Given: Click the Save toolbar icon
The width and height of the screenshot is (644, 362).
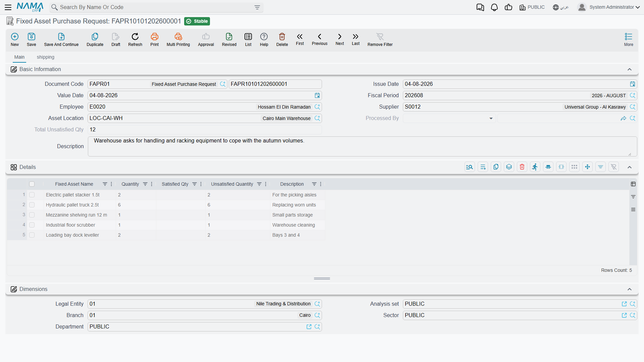Looking at the screenshot, I should point(32,40).
